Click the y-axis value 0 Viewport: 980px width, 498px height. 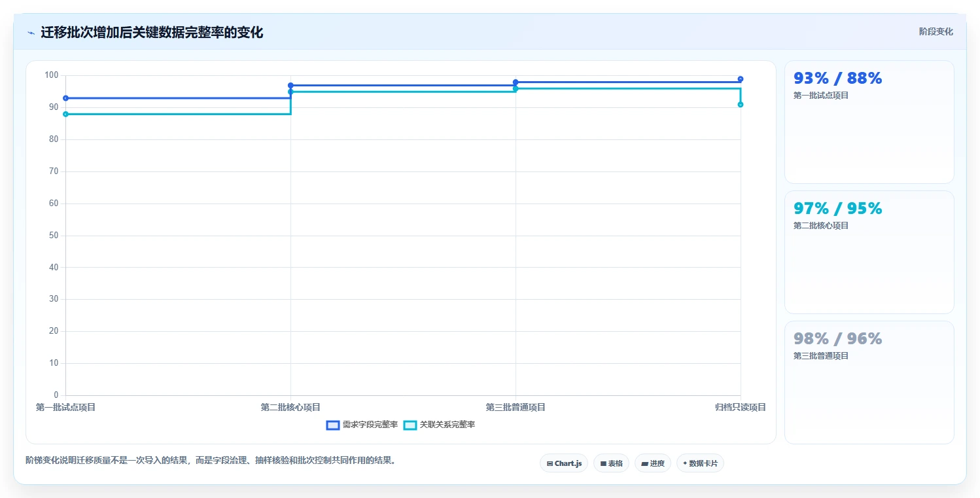tap(56, 395)
